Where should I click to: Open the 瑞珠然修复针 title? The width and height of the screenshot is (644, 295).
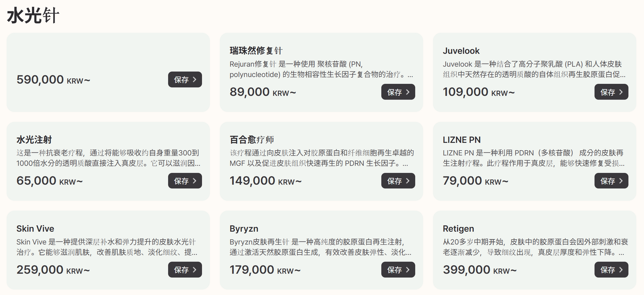tap(256, 51)
